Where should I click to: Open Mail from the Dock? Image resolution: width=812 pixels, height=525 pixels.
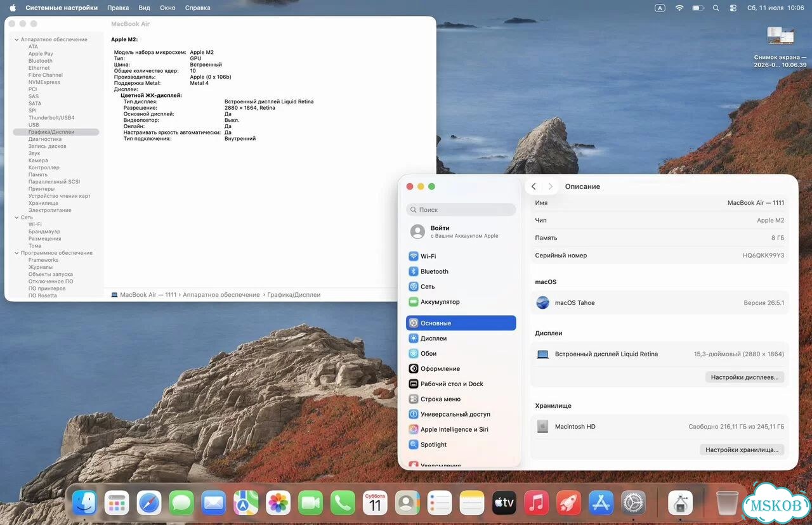pyautogui.click(x=214, y=503)
